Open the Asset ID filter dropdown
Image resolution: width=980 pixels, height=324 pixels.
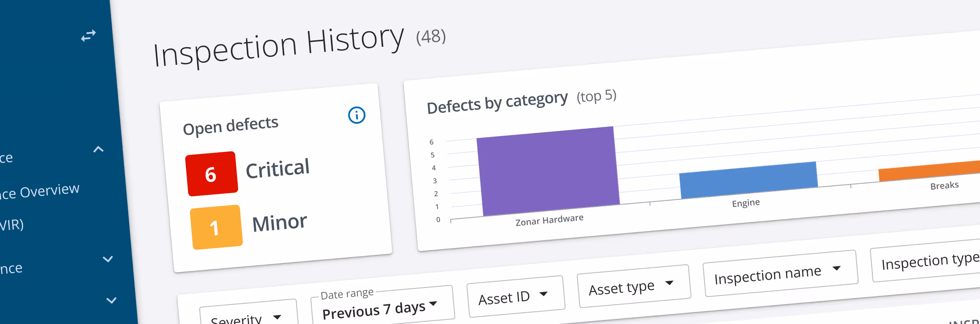(516, 296)
